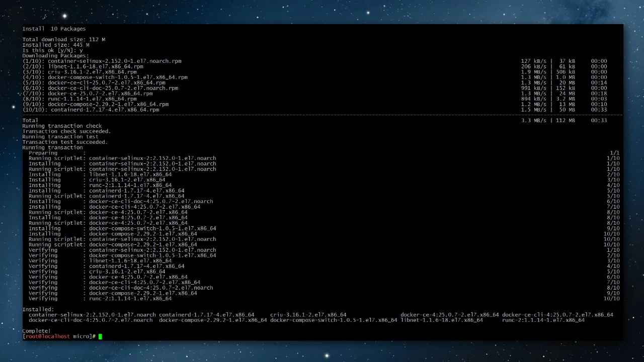Click "Total download size: 112 M" text
644x362 pixels.
[63, 40]
